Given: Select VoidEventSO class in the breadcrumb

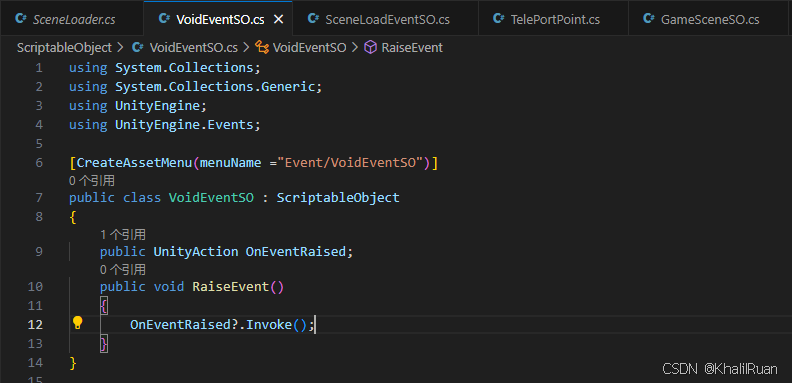Looking at the screenshot, I should pos(310,47).
